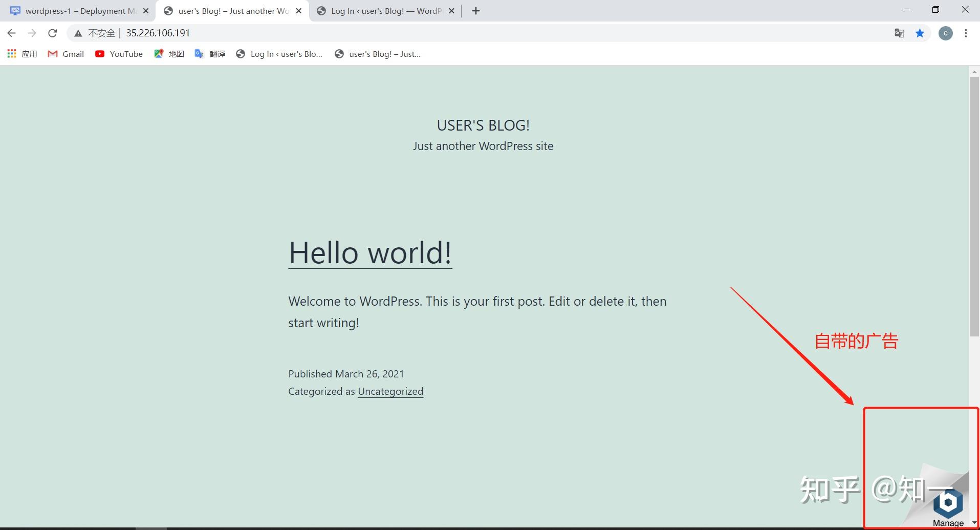
Task: Open the 'Log In ‹ user's Blo...' bookmark
Action: click(279, 54)
